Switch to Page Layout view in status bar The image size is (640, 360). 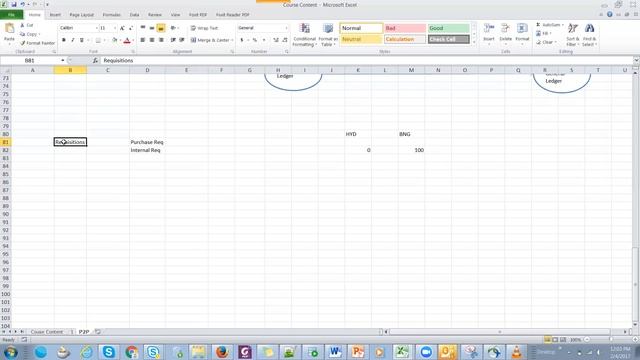click(555, 340)
